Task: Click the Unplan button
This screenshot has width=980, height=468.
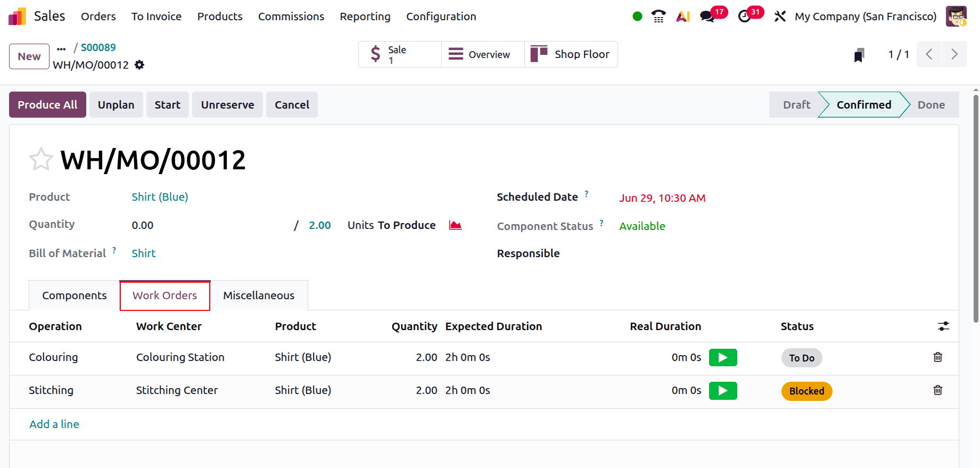Action: [116, 105]
